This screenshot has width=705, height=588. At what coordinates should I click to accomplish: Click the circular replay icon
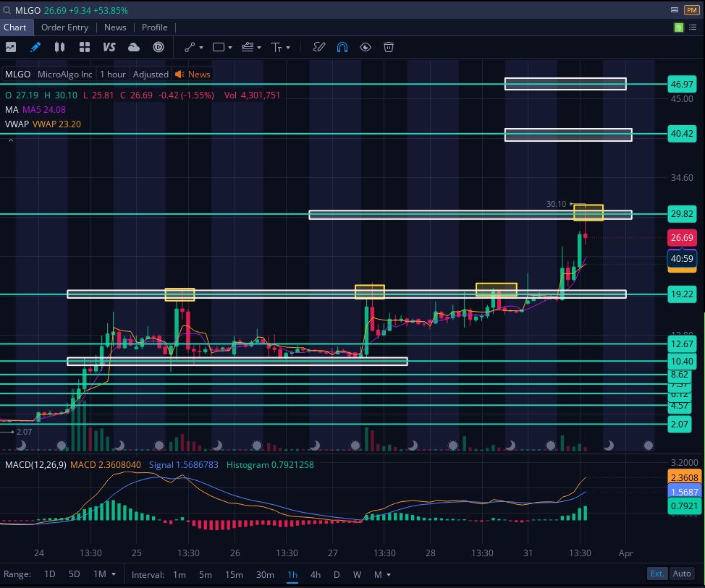pyautogui.click(x=159, y=47)
